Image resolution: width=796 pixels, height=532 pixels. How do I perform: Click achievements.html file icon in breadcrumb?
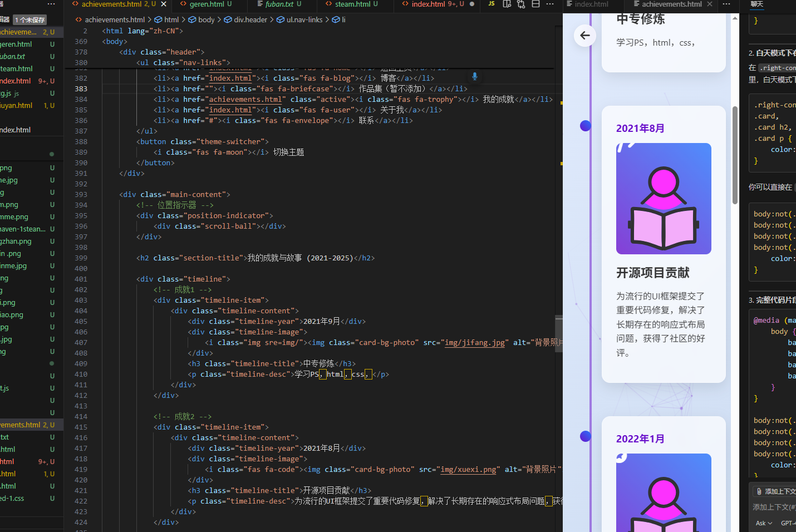[78, 19]
